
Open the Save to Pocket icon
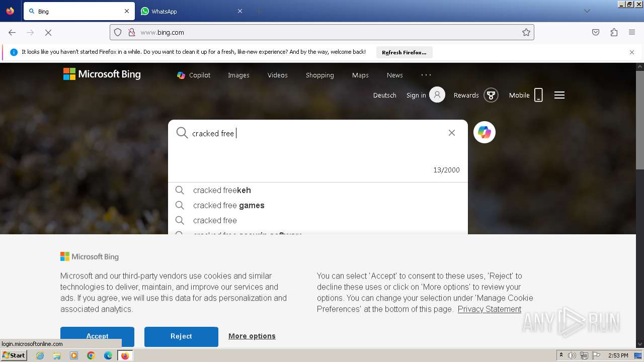click(x=596, y=32)
